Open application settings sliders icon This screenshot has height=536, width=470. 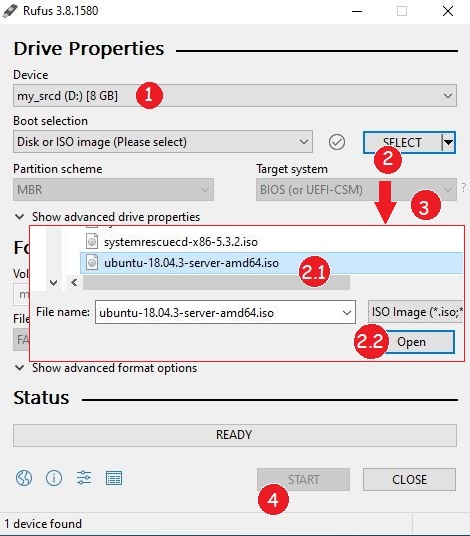[x=84, y=478]
